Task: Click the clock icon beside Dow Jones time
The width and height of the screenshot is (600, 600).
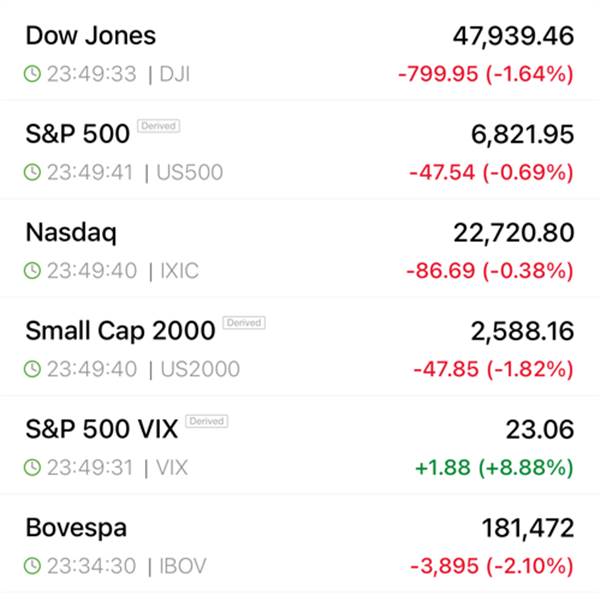Action: 33,74
